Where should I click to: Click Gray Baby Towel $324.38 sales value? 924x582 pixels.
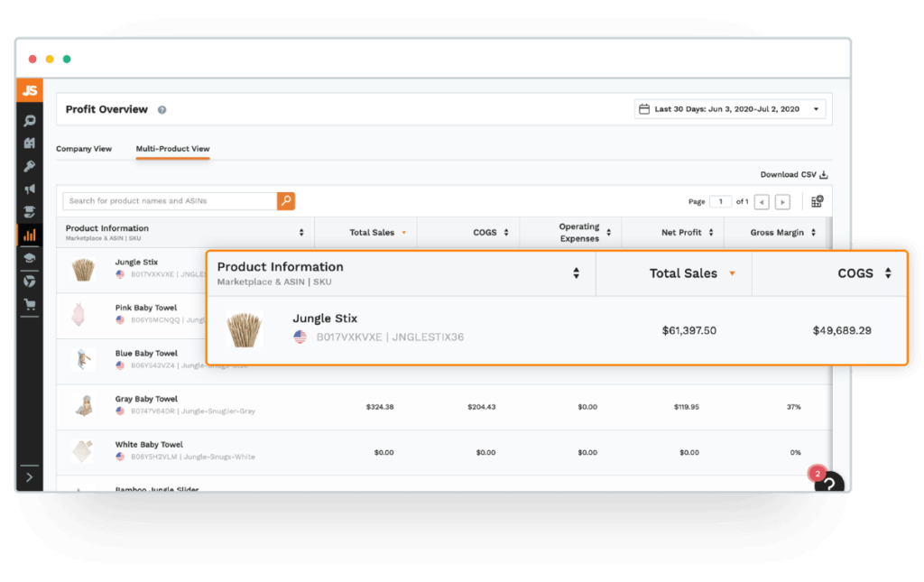[380, 407]
